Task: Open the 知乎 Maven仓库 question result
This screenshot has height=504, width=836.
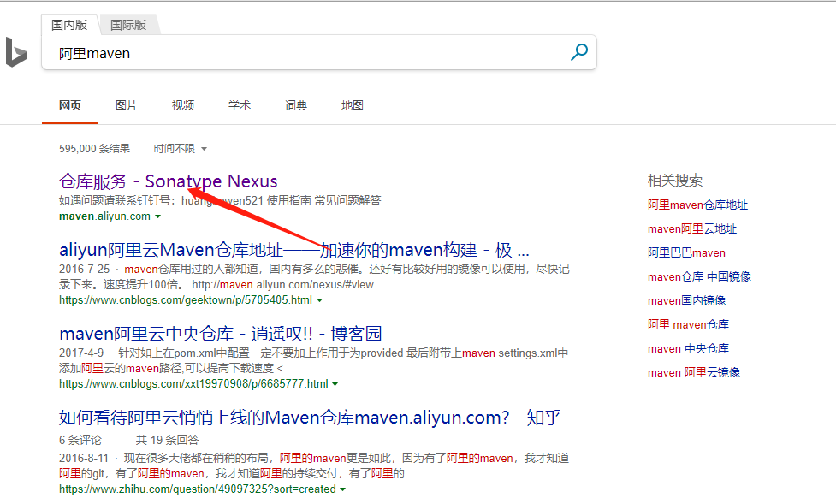Action: (x=310, y=417)
